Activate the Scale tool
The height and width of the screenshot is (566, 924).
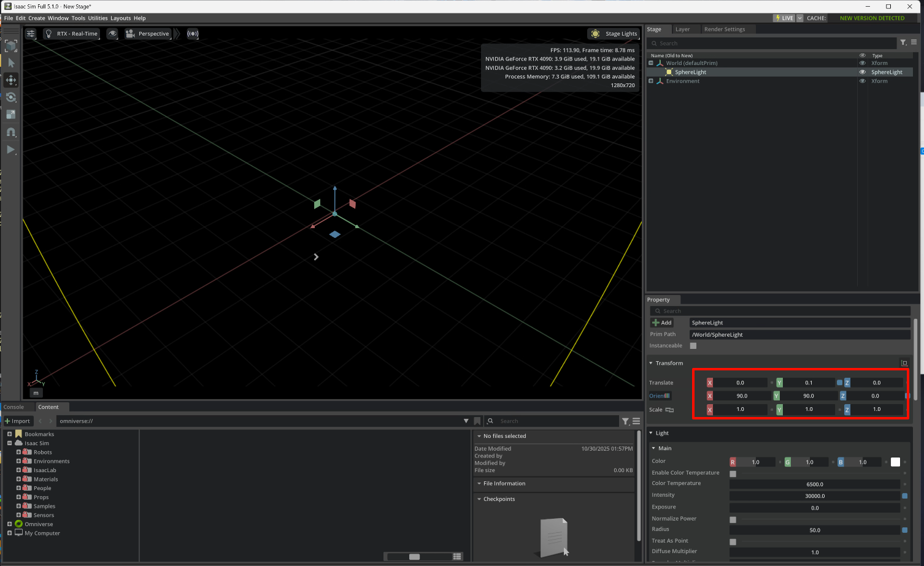point(11,114)
